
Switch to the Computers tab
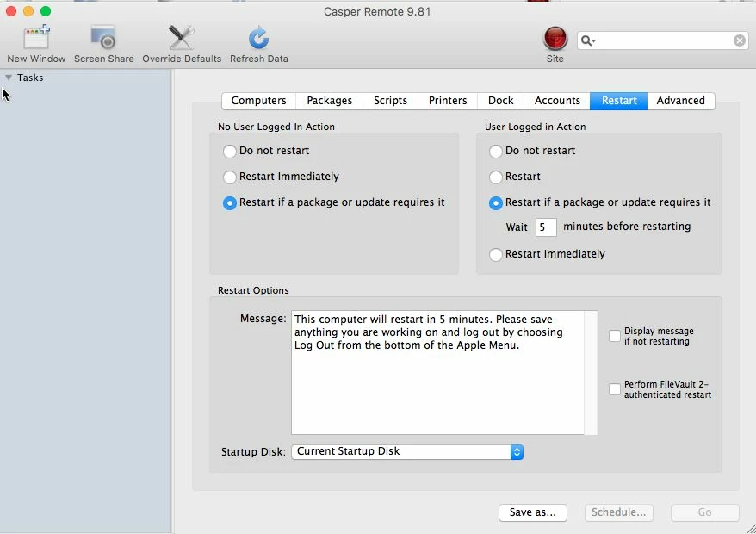(x=259, y=101)
